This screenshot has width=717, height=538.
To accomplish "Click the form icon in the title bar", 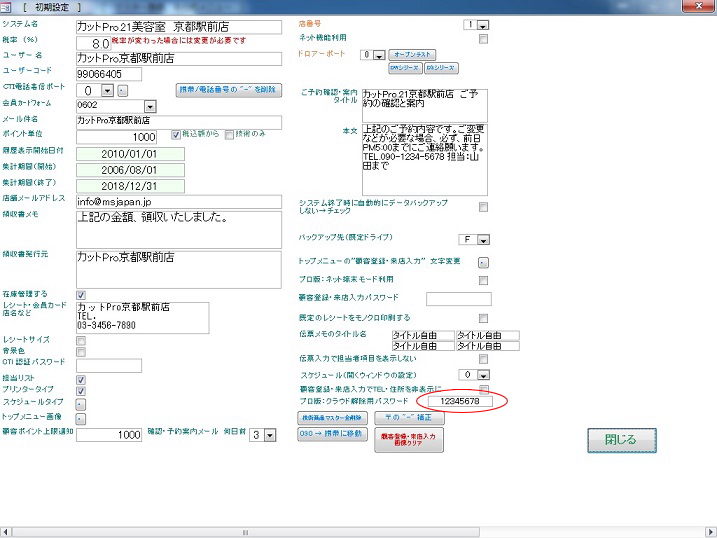I will pos(5,7).
